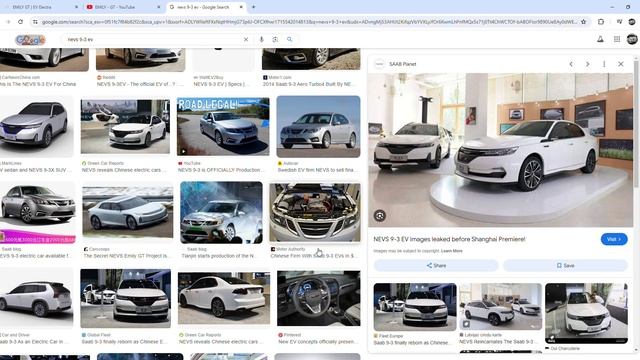Show previous image in preview panel
Screen dimensions: 640x360
pos(571,64)
